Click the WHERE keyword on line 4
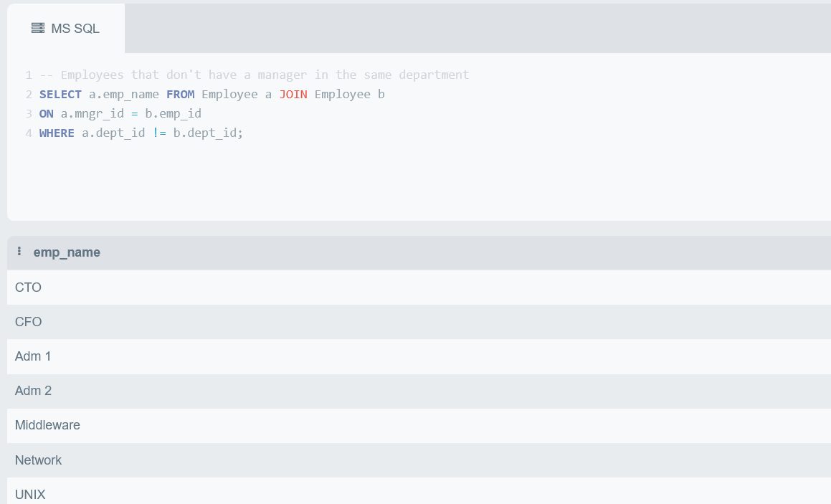831x504 pixels. [57, 133]
